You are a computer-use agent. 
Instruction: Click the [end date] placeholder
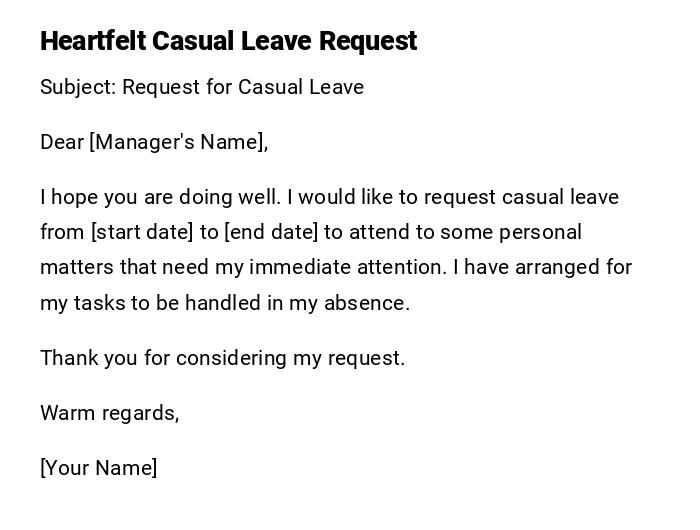tap(271, 232)
